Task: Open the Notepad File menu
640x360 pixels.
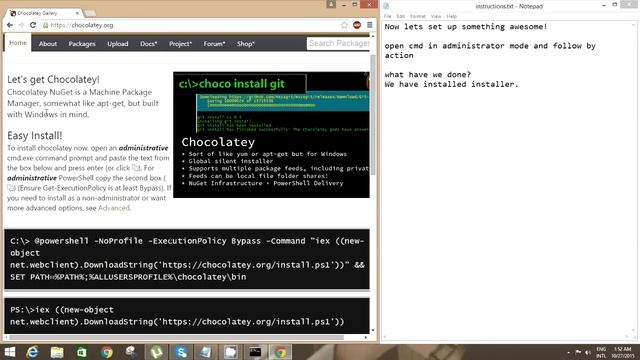Action: point(388,16)
